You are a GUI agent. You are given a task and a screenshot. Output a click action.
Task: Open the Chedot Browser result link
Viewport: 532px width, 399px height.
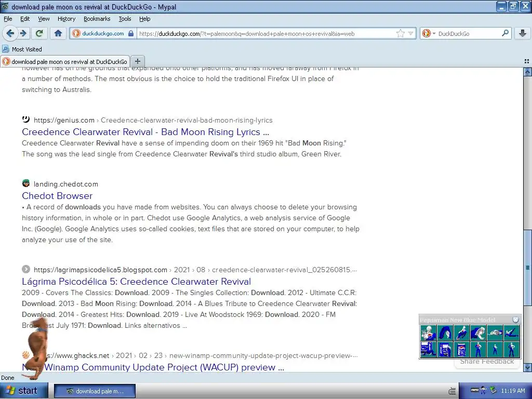[x=57, y=196]
